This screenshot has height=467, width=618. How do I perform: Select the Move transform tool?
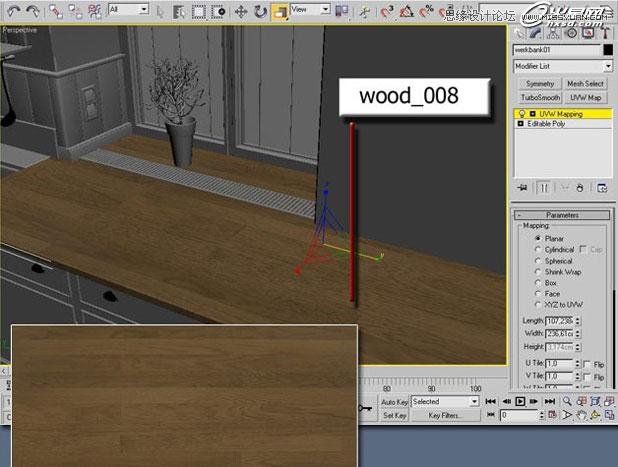(238, 11)
